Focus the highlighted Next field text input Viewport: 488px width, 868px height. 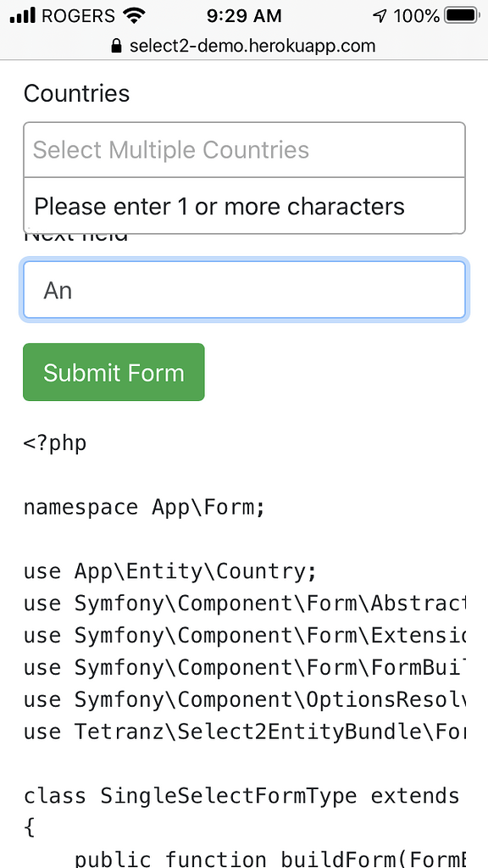(244, 289)
